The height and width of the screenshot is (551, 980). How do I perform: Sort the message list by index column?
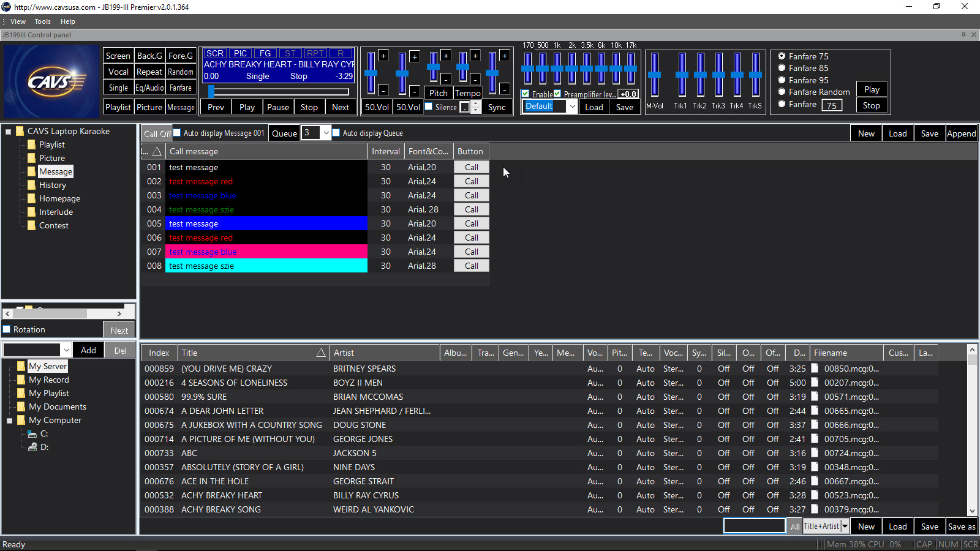152,151
